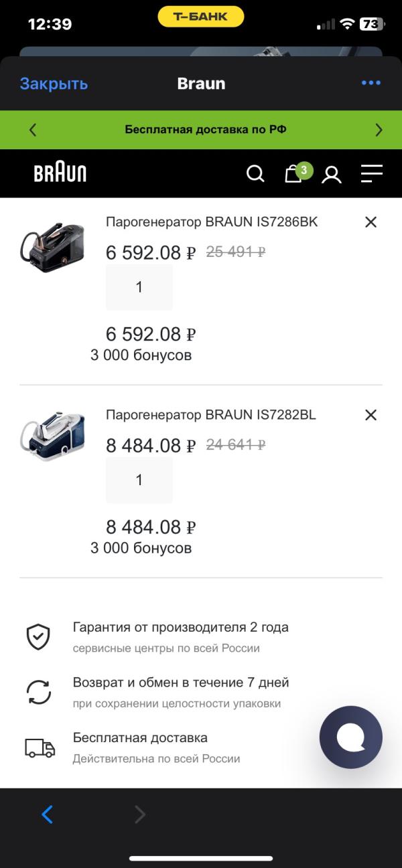Open the user account profile icon
The image size is (402, 868).
click(332, 174)
